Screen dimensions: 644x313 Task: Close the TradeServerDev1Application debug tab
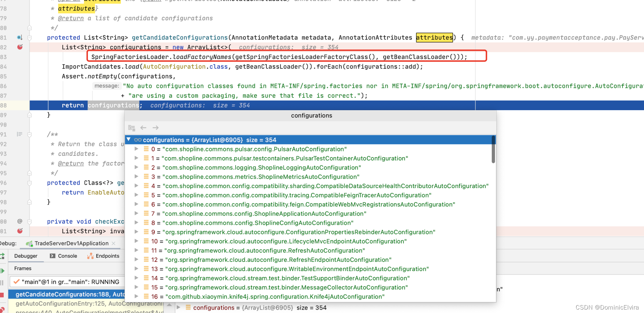[x=114, y=243]
